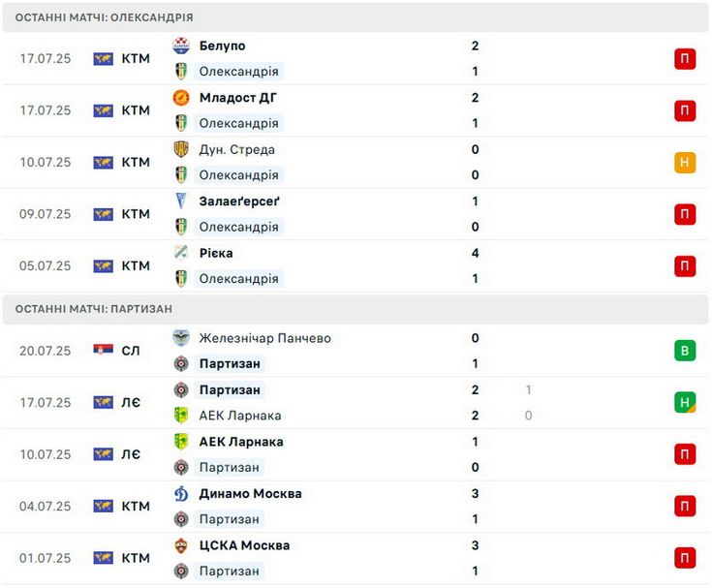Screen dimensions: 712x588
Task: Click the Младост ДГ orange crest icon
Action: coord(181,98)
